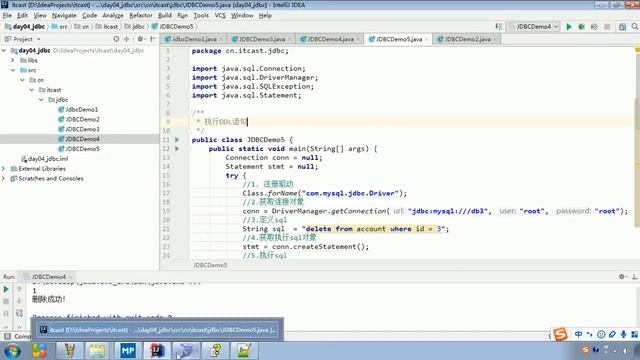Collapse the jdbc package node

coord(41,100)
